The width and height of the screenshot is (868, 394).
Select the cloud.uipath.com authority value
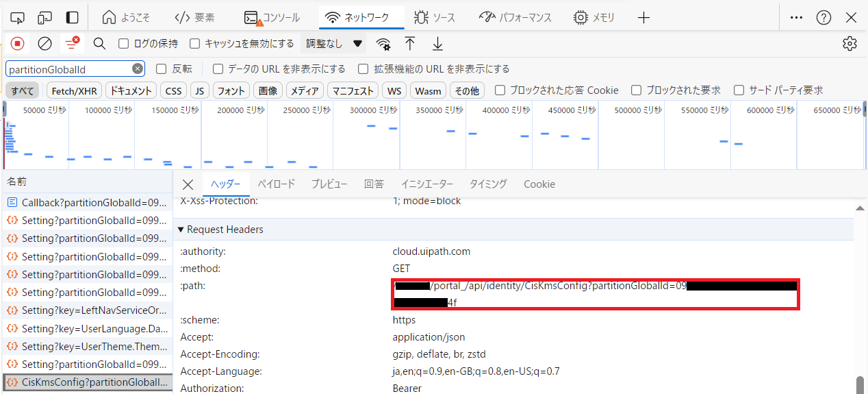tap(431, 251)
